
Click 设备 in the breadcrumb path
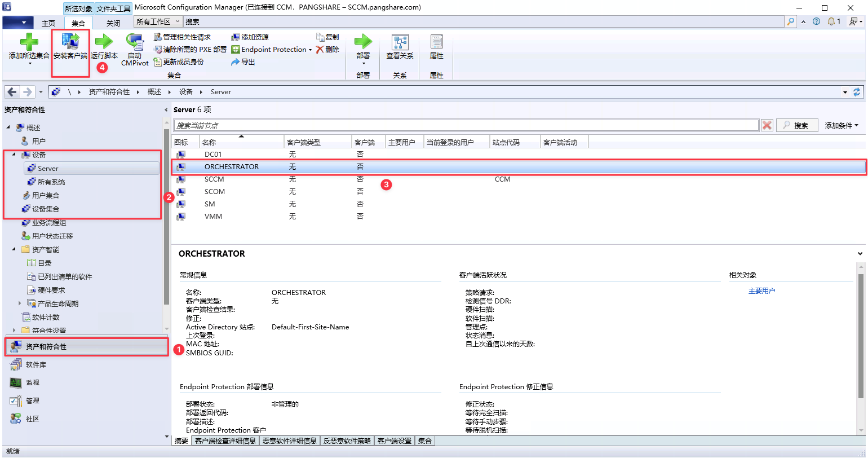pyautogui.click(x=186, y=92)
